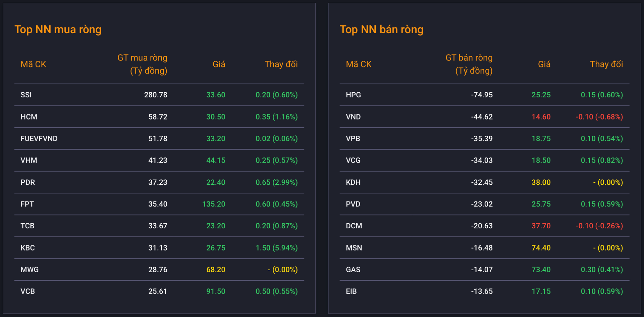Select the VCB stock code
The height and width of the screenshot is (317, 644).
(28, 291)
